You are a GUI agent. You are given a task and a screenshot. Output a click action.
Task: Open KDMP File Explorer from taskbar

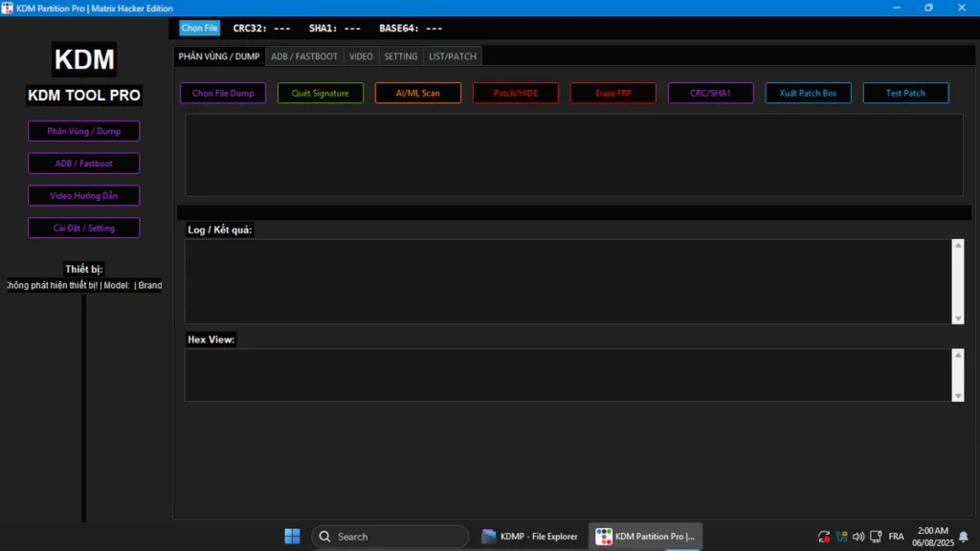530,537
